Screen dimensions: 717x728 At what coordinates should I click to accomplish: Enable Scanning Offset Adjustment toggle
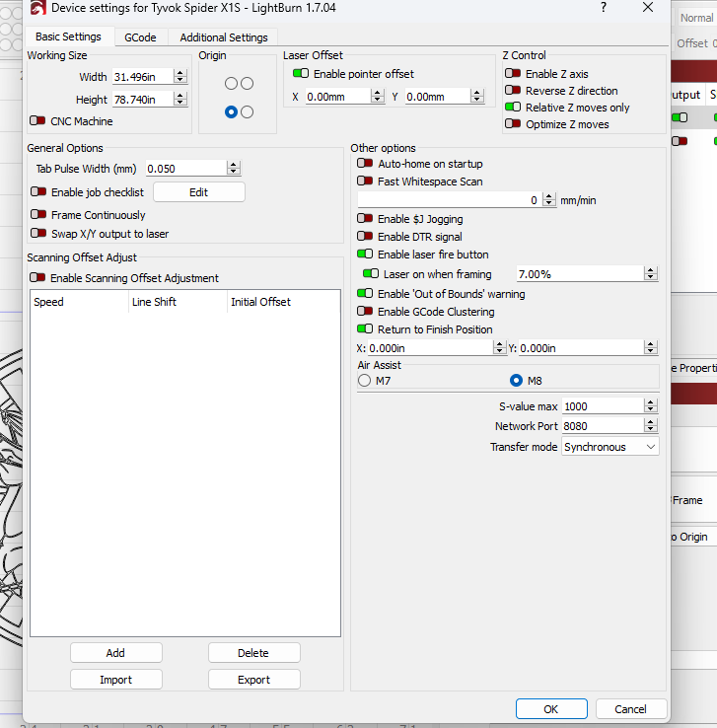coord(37,277)
